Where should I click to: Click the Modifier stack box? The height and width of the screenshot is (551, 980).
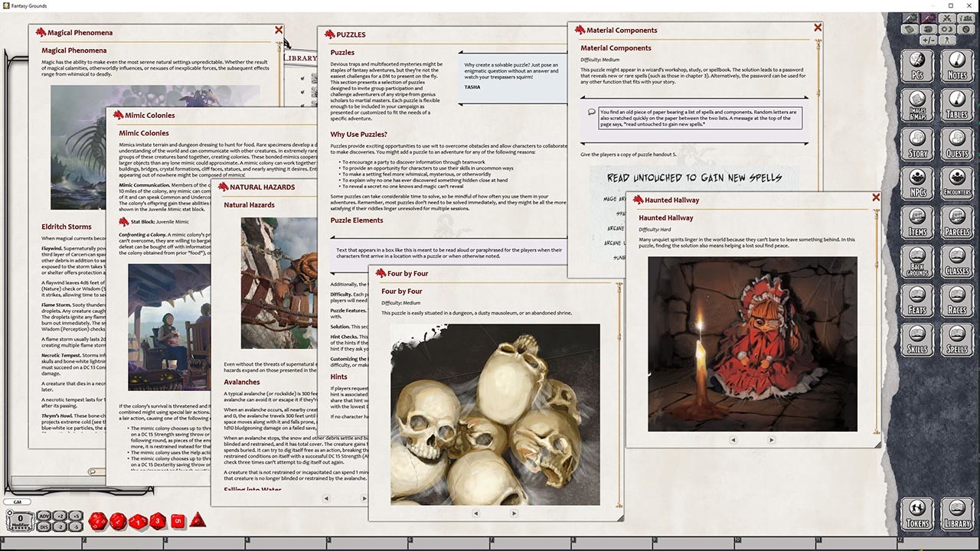(20, 520)
